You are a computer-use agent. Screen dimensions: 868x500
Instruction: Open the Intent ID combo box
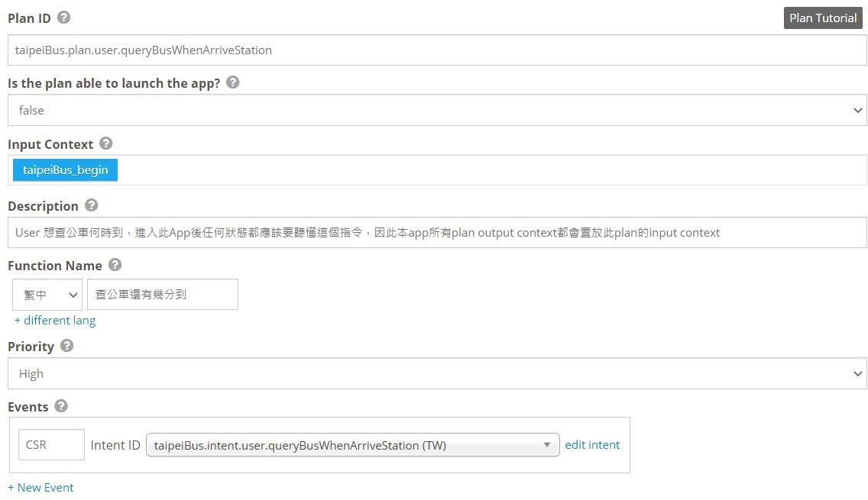pyautogui.click(x=353, y=445)
